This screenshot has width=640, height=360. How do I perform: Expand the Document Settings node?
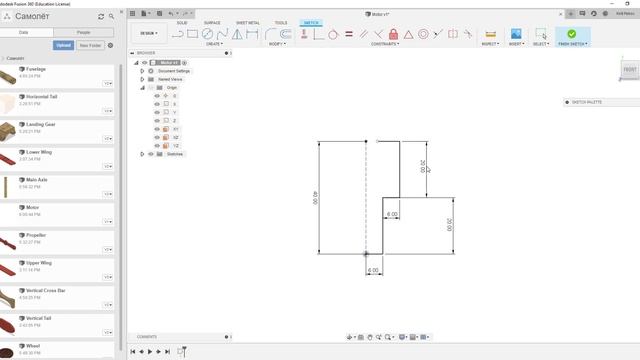tap(142, 71)
